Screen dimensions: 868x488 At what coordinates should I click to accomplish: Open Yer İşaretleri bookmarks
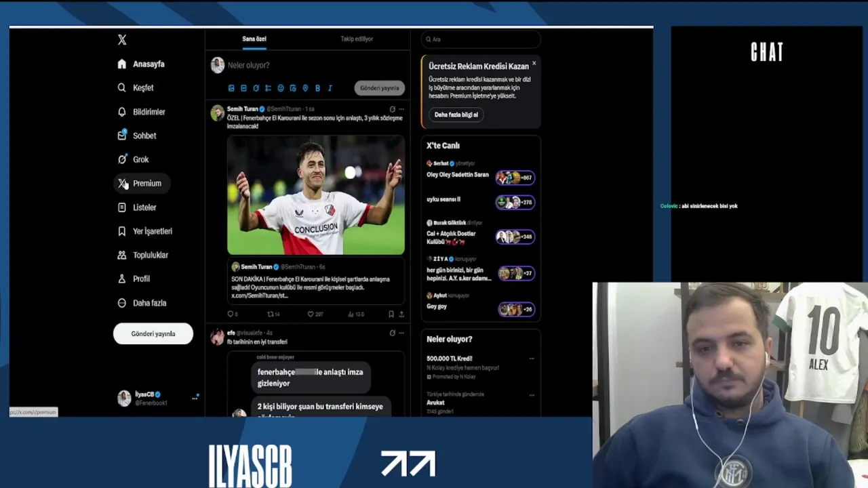tap(145, 231)
